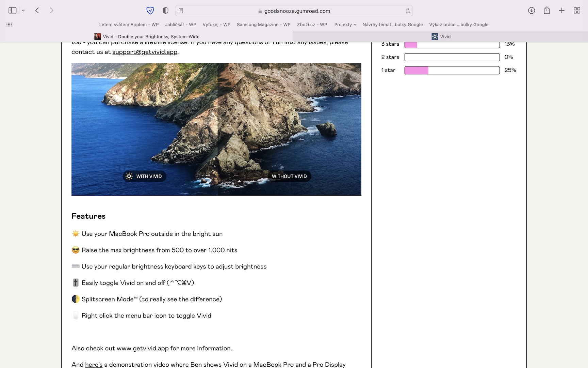The image size is (588, 368).
Task: Open the favorites grid icon in the bookmarks bar
Action: [9, 25]
